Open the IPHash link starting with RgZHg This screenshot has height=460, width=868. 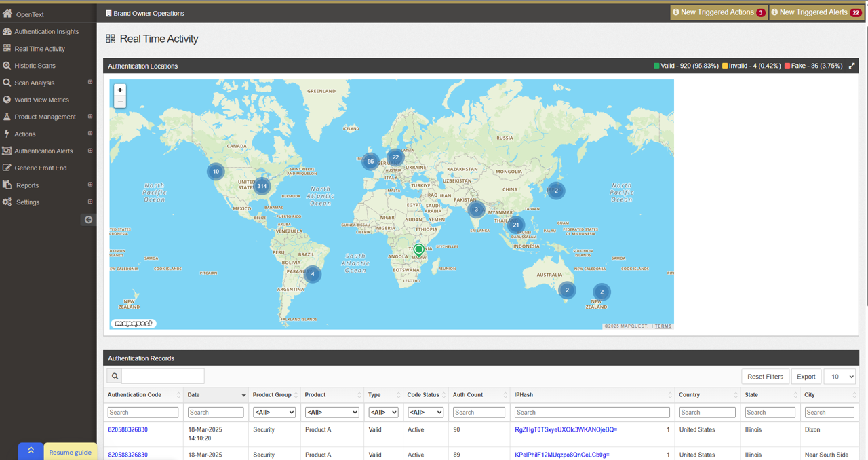click(x=566, y=429)
